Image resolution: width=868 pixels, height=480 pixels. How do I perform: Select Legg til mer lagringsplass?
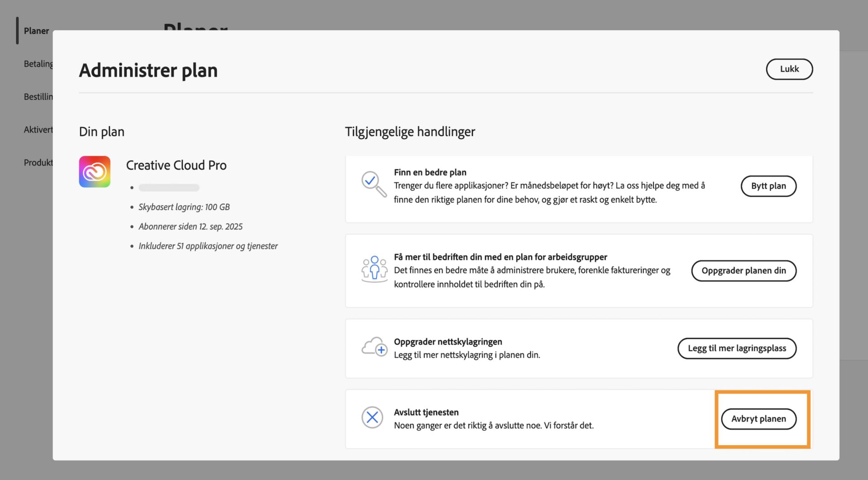(x=737, y=348)
